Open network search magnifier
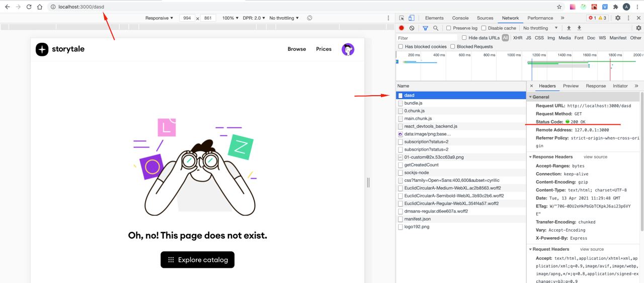Screen dimensions: 644x283 436,28
